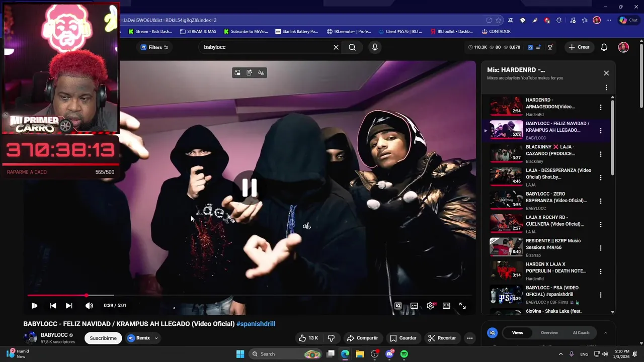Open Starlink Battery bookmark
Screen dimensions: 644x362
click(297, 31)
